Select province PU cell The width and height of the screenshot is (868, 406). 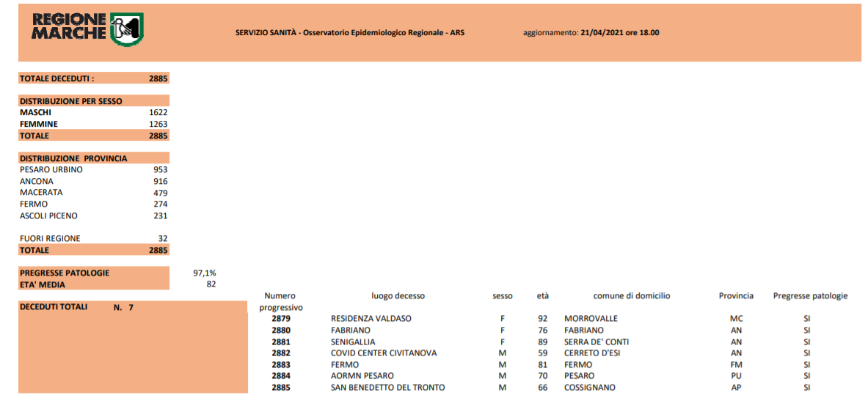(736, 375)
